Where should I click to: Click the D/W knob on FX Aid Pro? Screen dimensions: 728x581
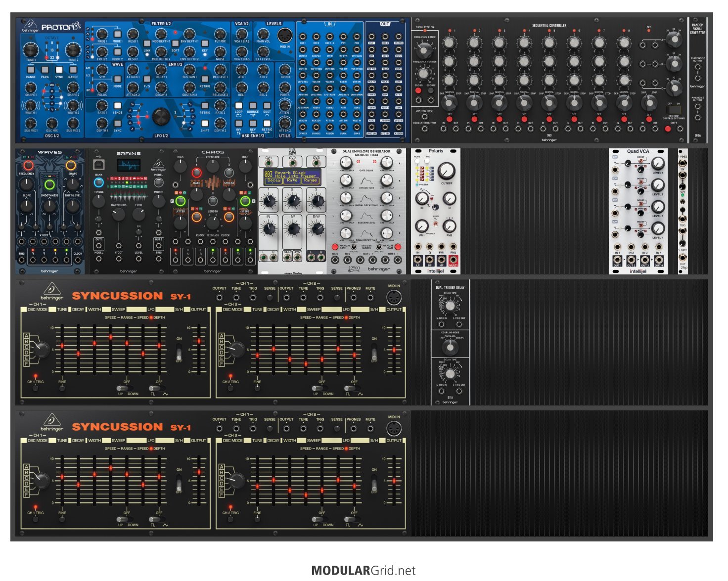pyautogui.click(x=317, y=228)
